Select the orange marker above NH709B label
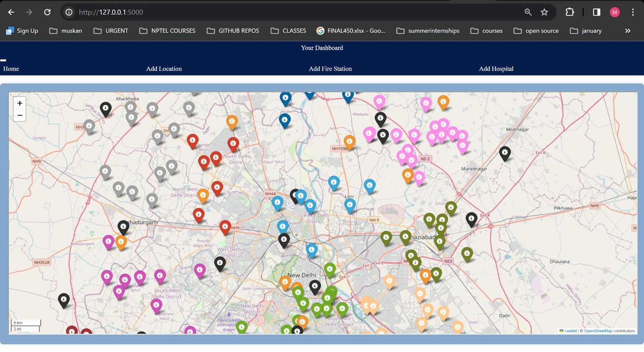644x352 pixels. tap(350, 143)
